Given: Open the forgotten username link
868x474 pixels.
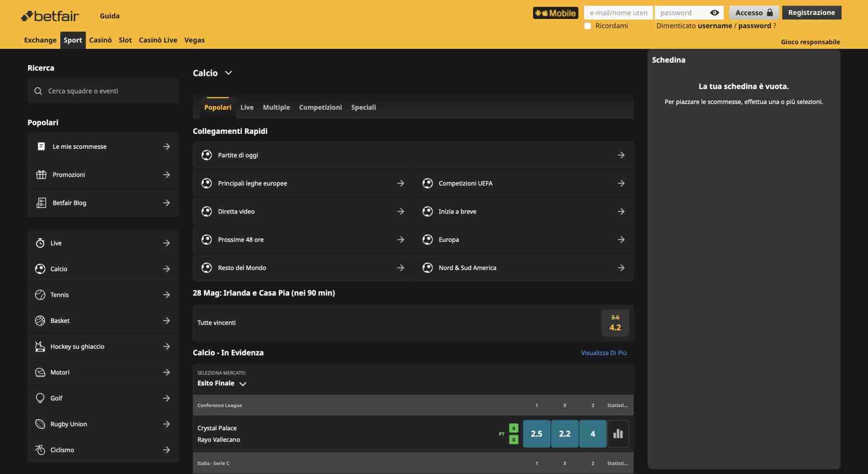Looking at the screenshot, I should point(714,26).
